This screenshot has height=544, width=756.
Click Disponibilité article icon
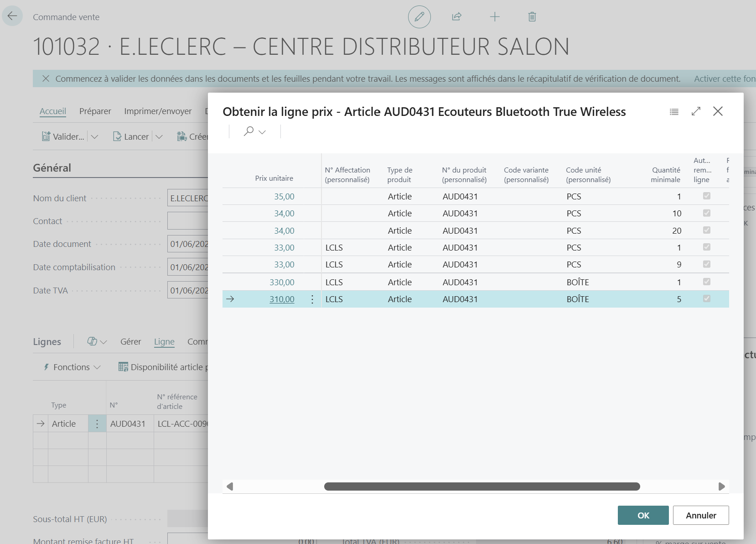[123, 367]
